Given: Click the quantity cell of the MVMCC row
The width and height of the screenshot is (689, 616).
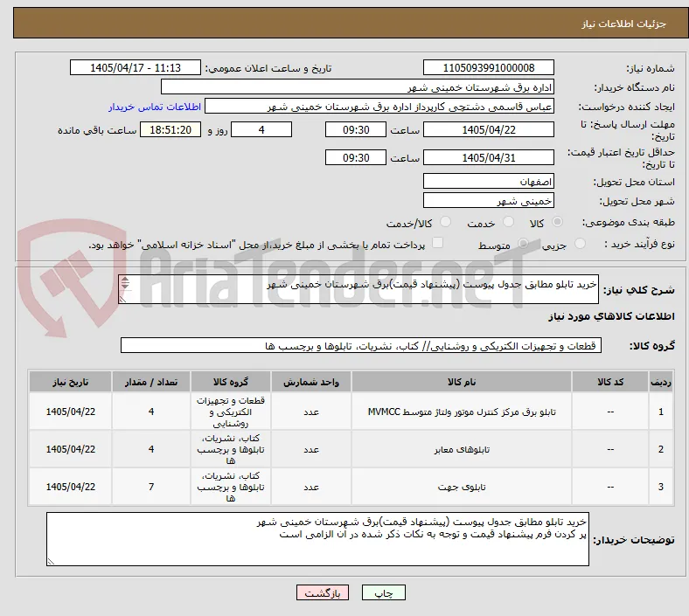Looking at the screenshot, I should (x=151, y=412).
